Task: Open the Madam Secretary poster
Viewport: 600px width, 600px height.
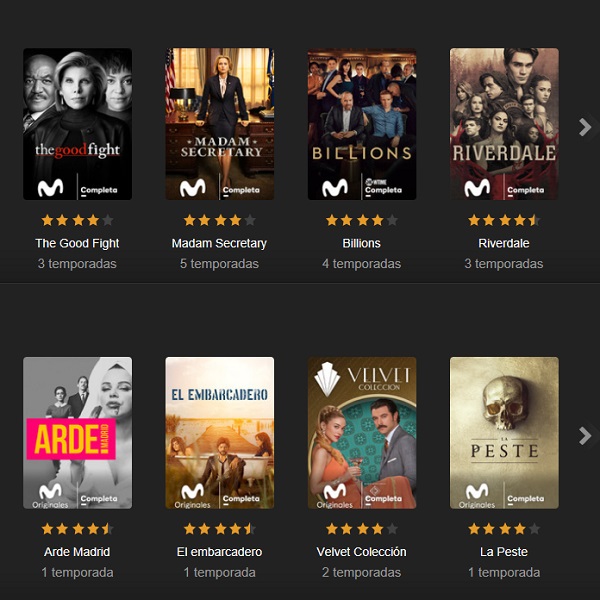Action: point(220,124)
